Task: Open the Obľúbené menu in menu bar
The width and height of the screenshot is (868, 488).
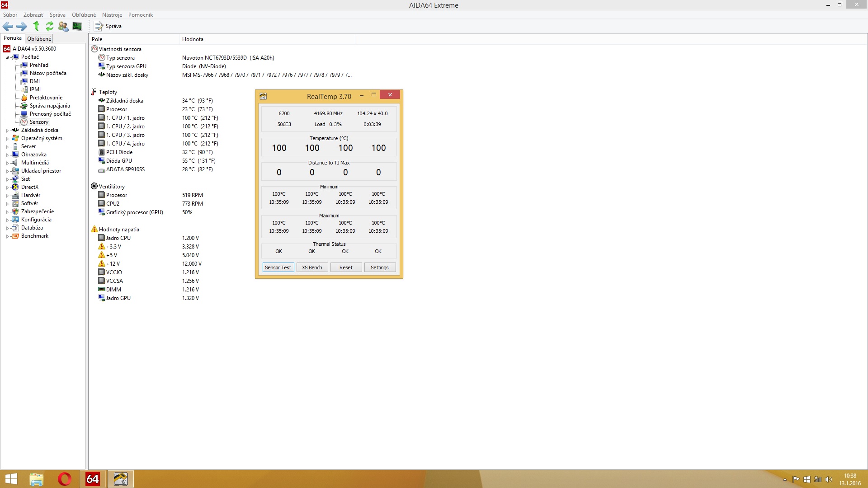Action: 84,15
